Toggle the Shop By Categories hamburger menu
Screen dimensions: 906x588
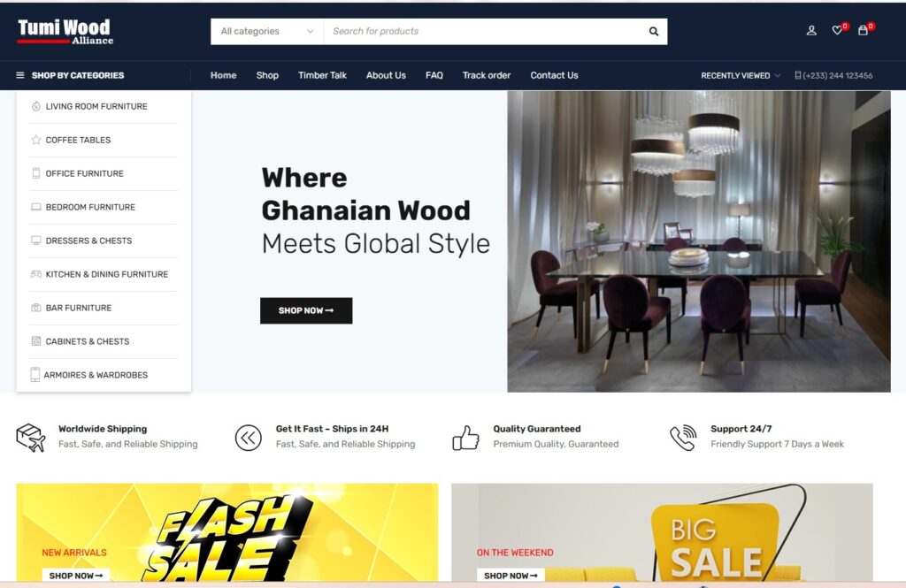pos(20,75)
